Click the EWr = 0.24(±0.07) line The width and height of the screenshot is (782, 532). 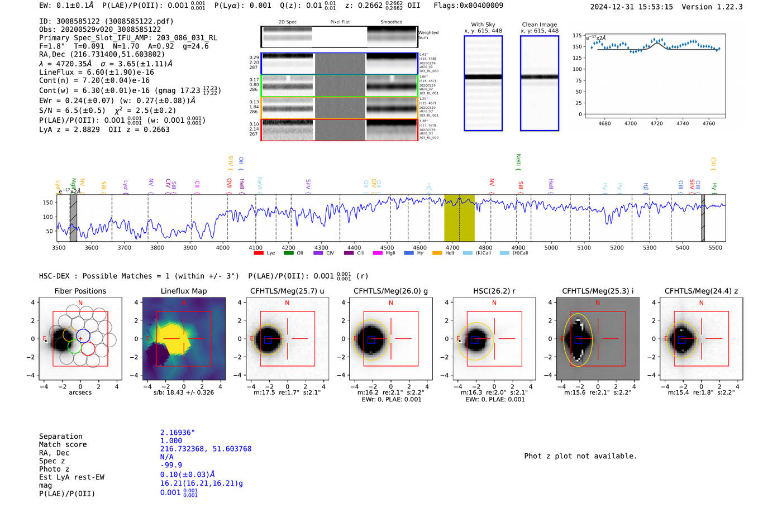coord(117,100)
